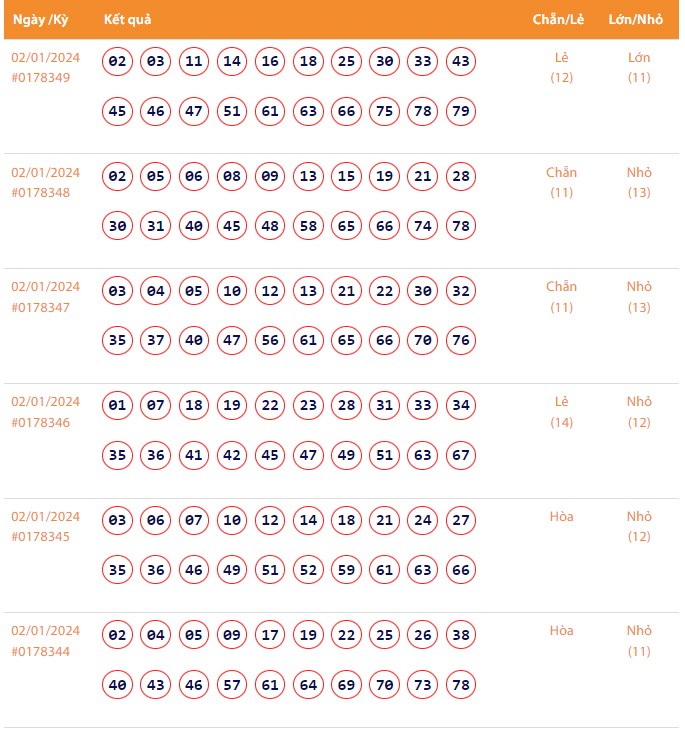Select the "Chẵn/Lẻ" column header
Viewport: 685px width, 729px height.
point(558,20)
